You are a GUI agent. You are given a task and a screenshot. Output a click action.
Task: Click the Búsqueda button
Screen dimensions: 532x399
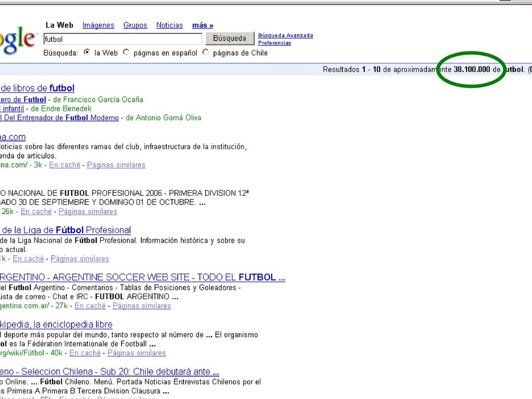tap(230, 38)
